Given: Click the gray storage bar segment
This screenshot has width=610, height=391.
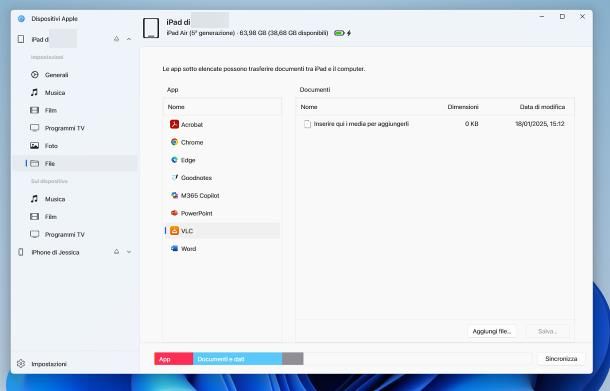Looking at the screenshot, I should [x=293, y=359].
